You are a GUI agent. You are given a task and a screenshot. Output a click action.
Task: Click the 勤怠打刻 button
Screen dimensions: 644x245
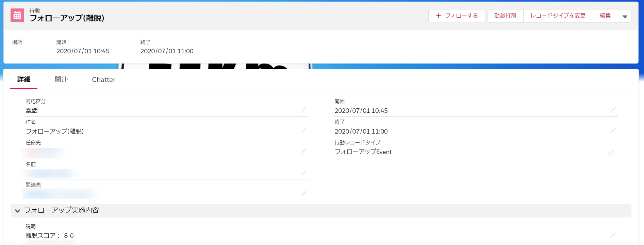[x=505, y=16]
